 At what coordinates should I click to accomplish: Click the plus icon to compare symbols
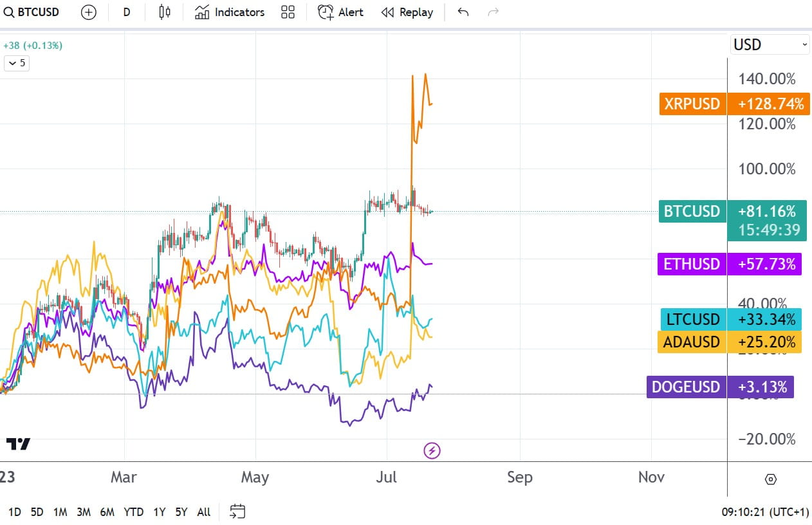tap(88, 12)
